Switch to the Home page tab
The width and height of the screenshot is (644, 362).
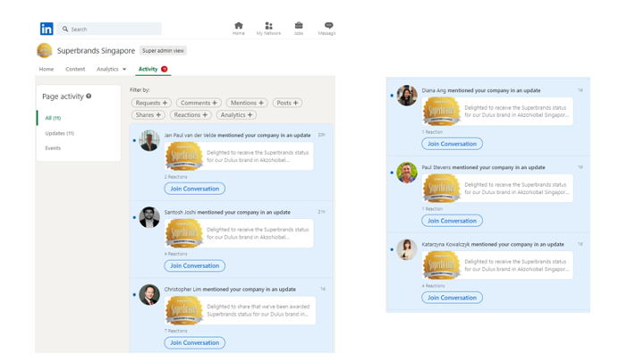click(47, 69)
